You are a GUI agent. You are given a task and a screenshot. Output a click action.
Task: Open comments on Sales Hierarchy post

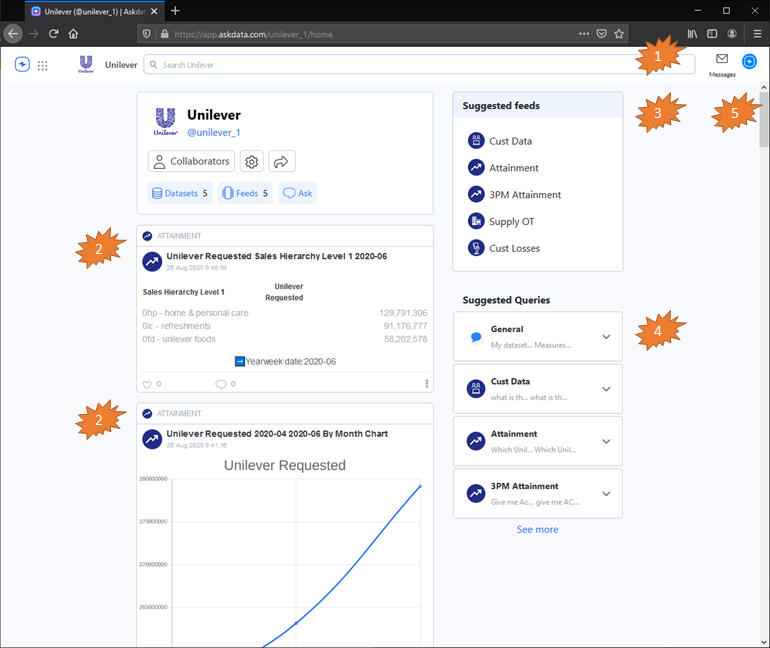click(x=221, y=384)
